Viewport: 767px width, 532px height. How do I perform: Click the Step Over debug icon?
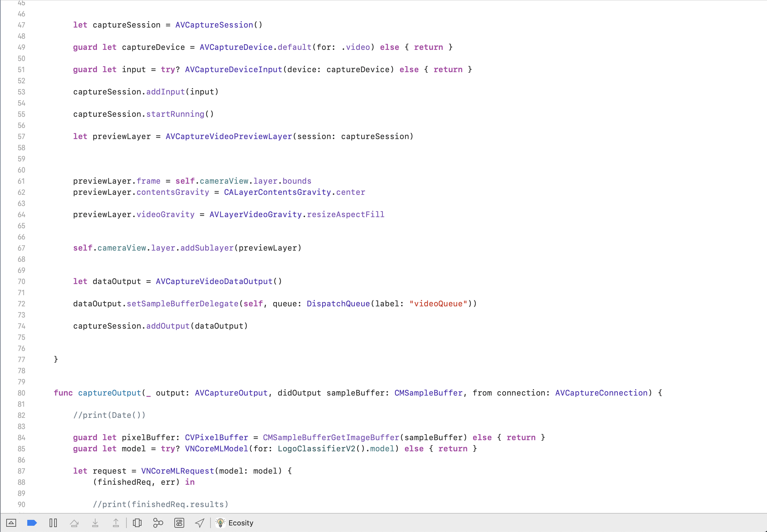(74, 523)
